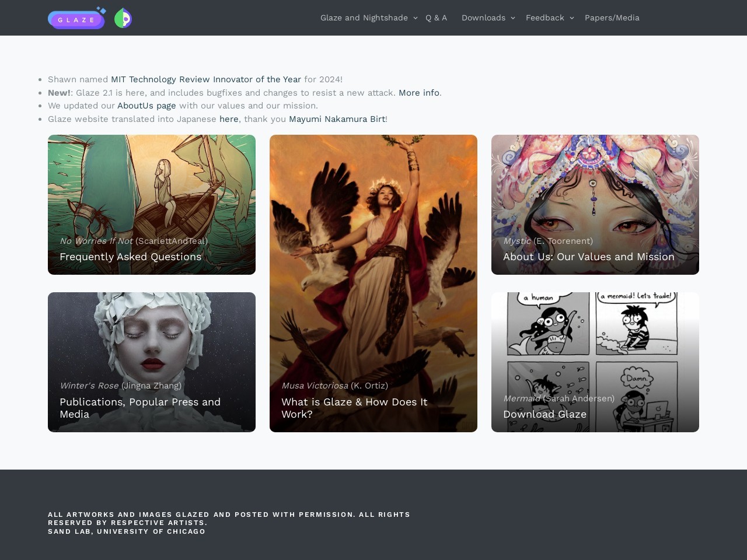Click the 'Musa Victoriosa' (K. Ortiz) caption
The image size is (747, 560).
[334, 386]
